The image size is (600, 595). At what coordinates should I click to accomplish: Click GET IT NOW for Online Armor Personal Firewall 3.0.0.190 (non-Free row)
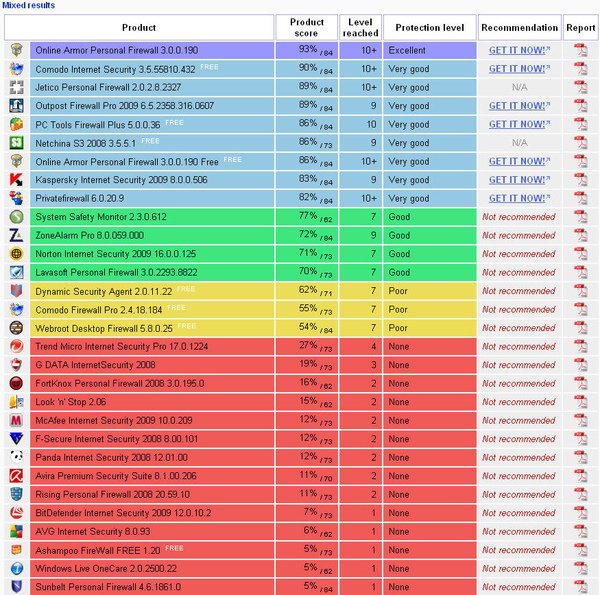[519, 50]
